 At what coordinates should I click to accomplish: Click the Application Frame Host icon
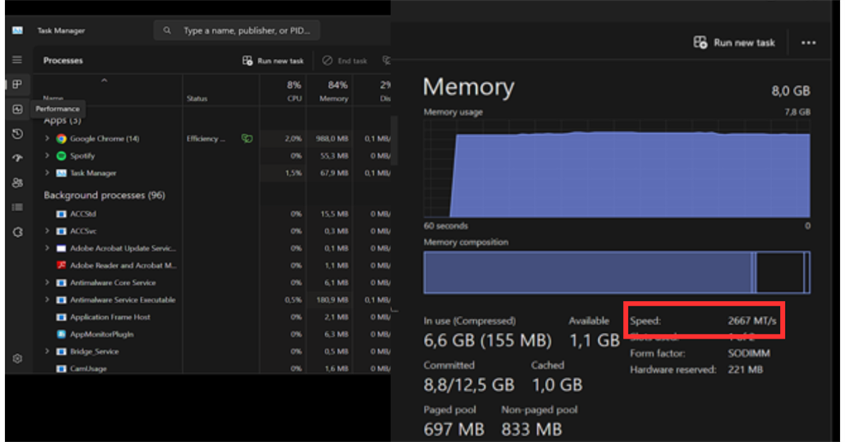pos(61,317)
